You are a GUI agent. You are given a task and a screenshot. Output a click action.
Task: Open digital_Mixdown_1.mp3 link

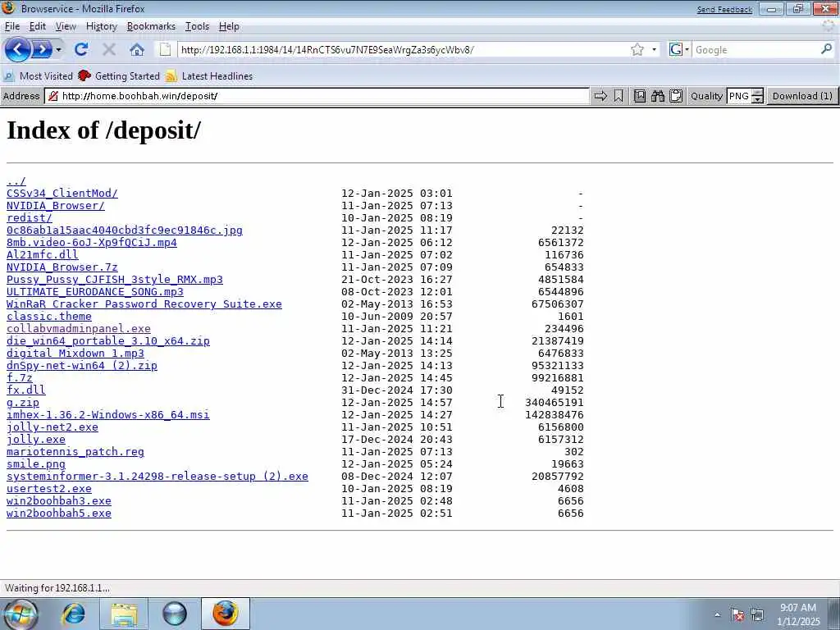(x=75, y=354)
